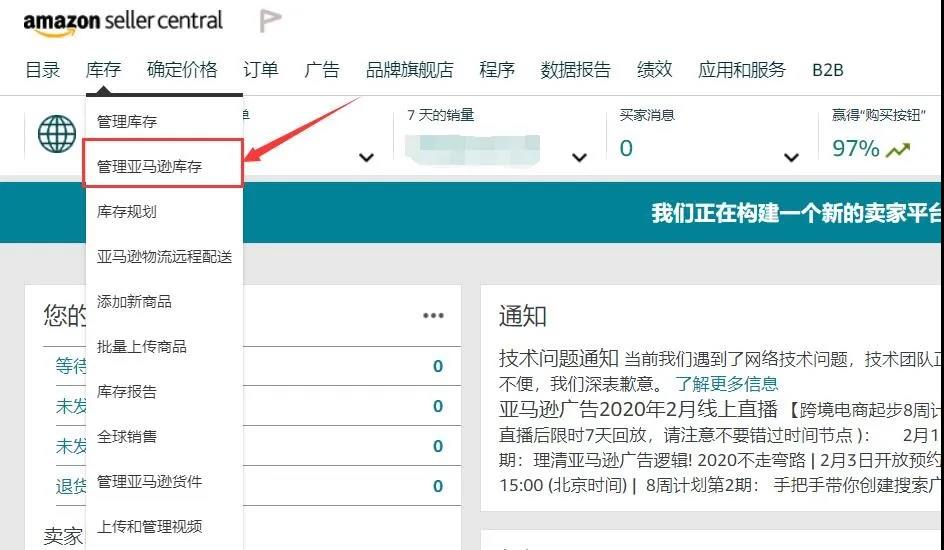This screenshot has height=550, width=944.
Task: Expand the 7天的销量 dropdown chevron
Action: 579,158
